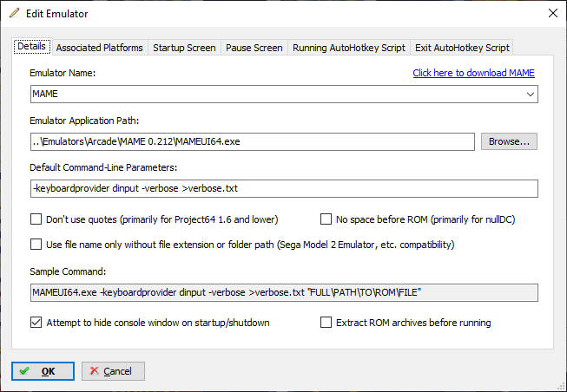Follow the Click here to download MAME link
The height and width of the screenshot is (392, 567).
coord(473,73)
